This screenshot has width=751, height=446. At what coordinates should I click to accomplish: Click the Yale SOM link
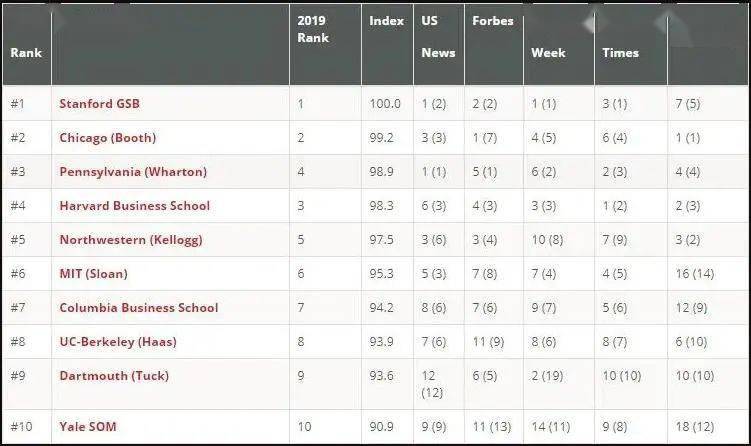pyautogui.click(x=88, y=426)
